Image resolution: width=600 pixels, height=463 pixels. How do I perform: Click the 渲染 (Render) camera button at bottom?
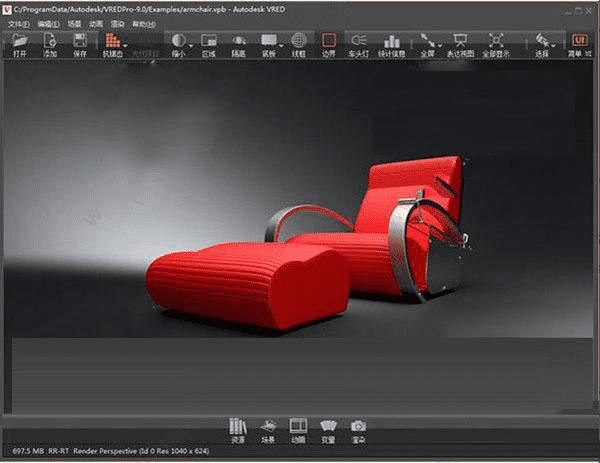click(x=358, y=428)
